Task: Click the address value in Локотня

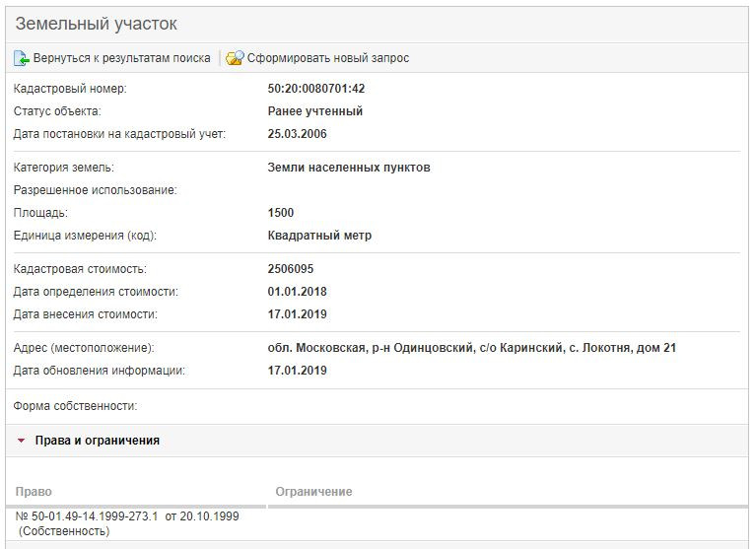Action: coord(471,348)
